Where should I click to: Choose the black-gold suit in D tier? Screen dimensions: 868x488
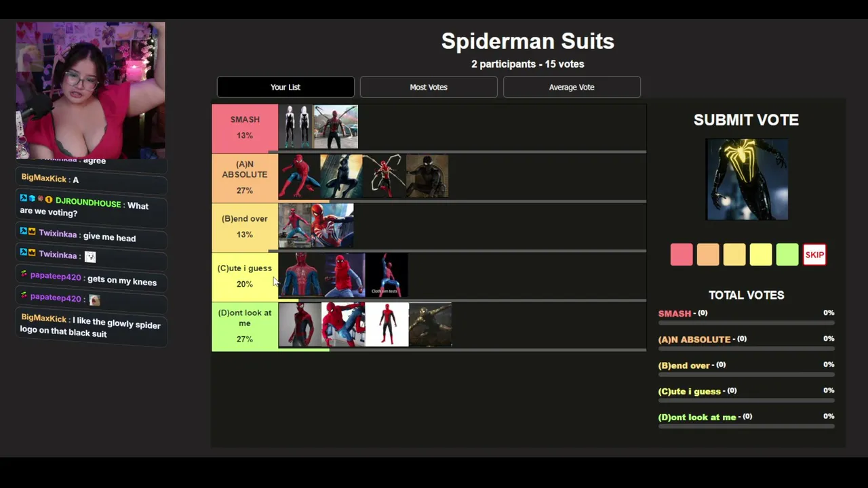[431, 325]
